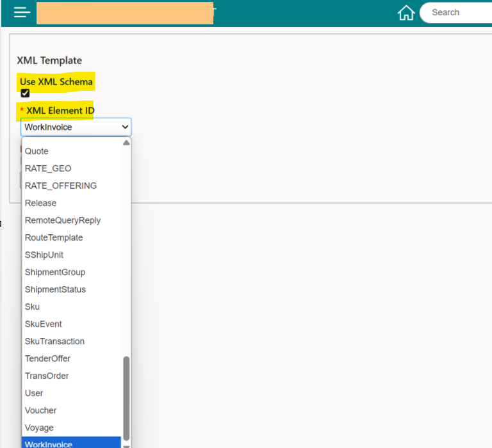This screenshot has width=492, height=448.
Task: Choose ShipmentGroup option
Action: (x=71, y=272)
